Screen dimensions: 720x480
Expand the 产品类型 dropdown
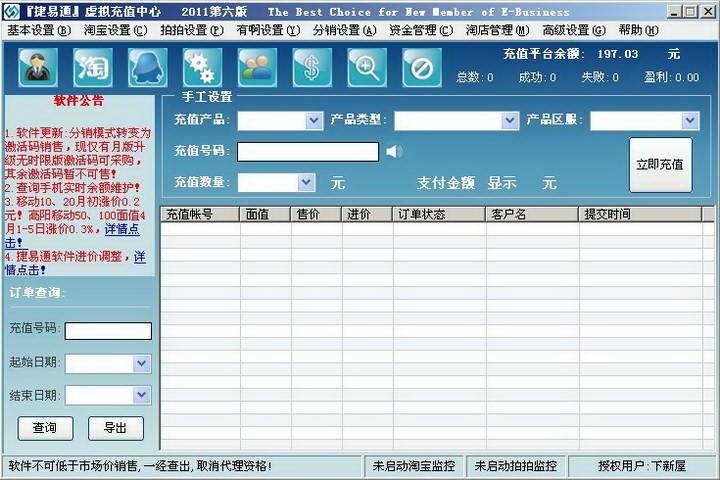509,121
